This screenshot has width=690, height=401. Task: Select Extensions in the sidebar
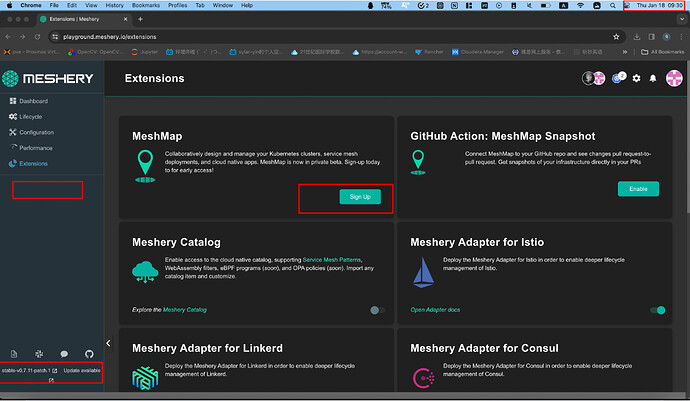[x=29, y=163]
